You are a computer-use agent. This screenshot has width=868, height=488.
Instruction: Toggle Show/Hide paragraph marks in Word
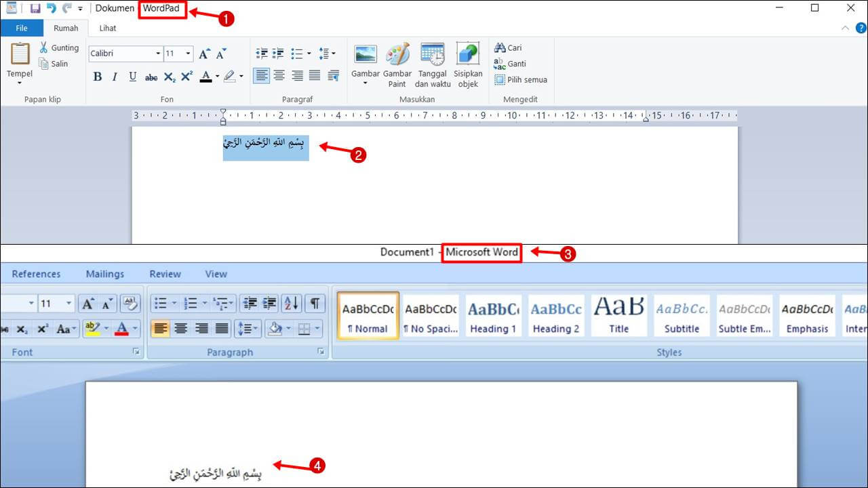click(315, 303)
